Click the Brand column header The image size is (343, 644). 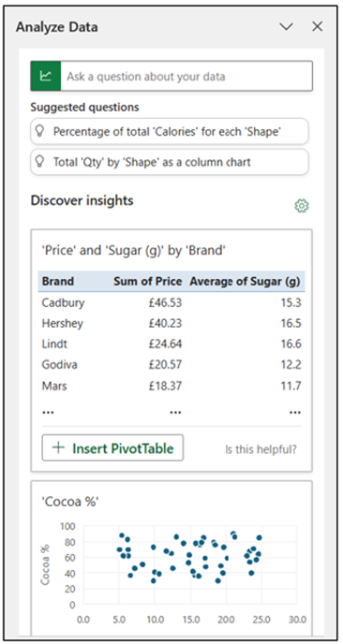pyautogui.click(x=58, y=282)
